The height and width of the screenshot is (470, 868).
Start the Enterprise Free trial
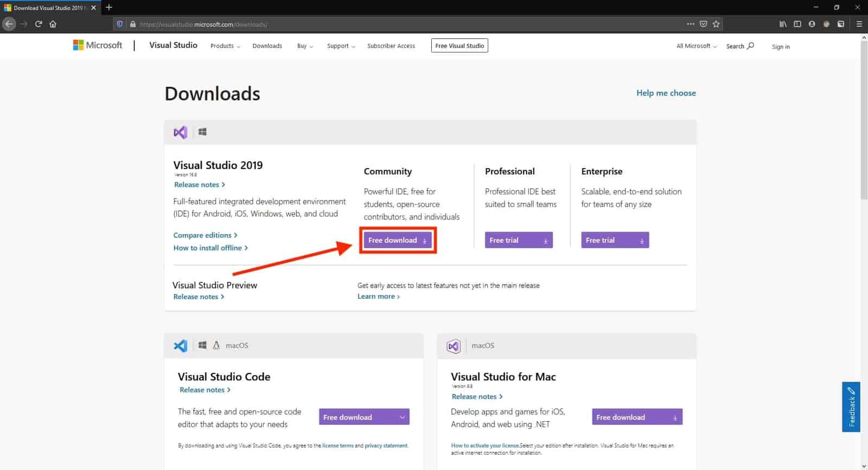coord(615,240)
